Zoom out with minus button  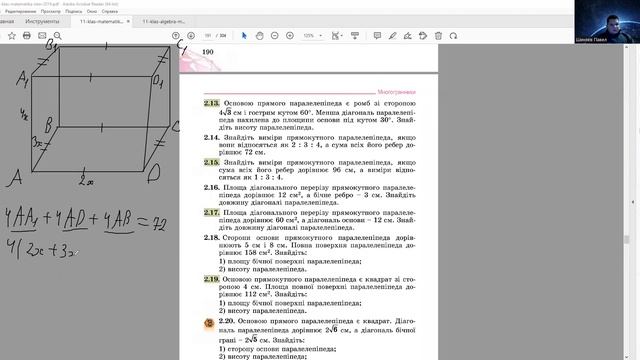coord(274,36)
